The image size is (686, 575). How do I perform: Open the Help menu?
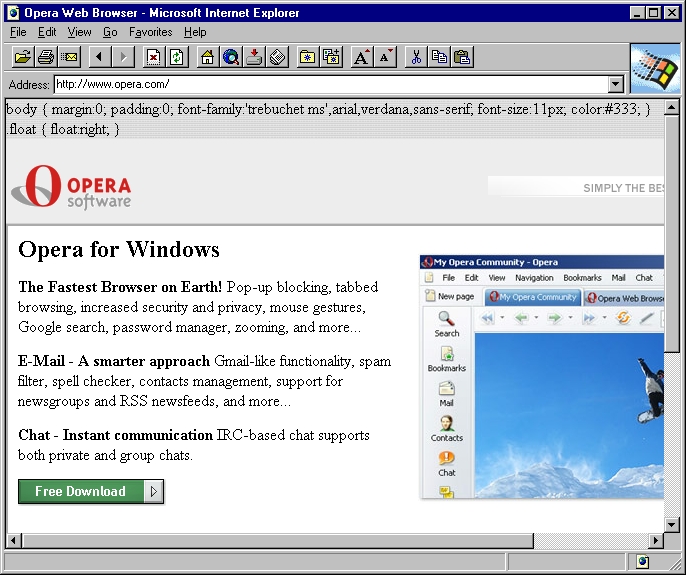[195, 32]
